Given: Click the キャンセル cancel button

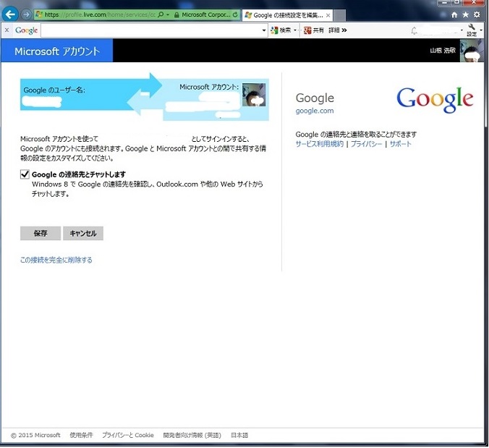Looking at the screenshot, I should coord(83,233).
